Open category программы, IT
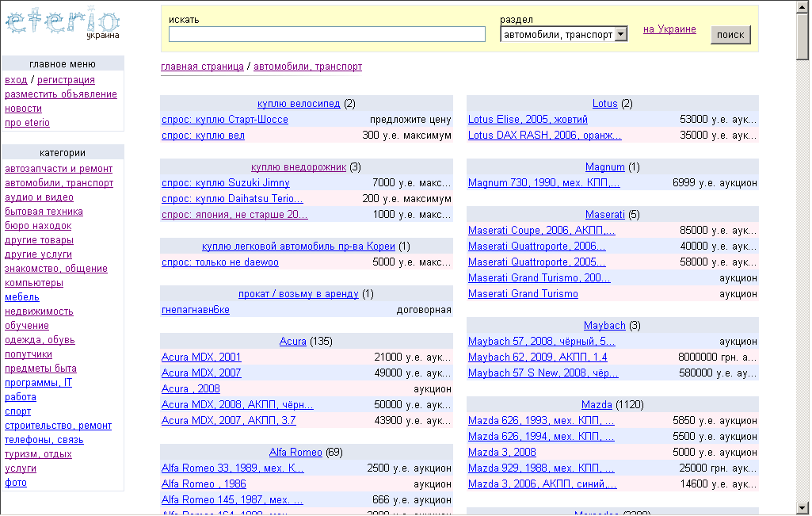Viewport: 812px width, 516px height. pyautogui.click(x=38, y=382)
